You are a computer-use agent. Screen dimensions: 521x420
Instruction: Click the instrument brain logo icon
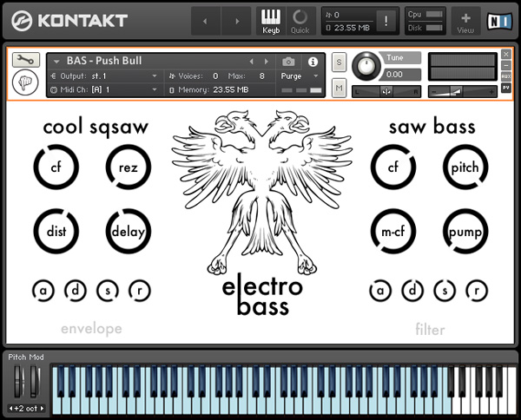pos(25,82)
